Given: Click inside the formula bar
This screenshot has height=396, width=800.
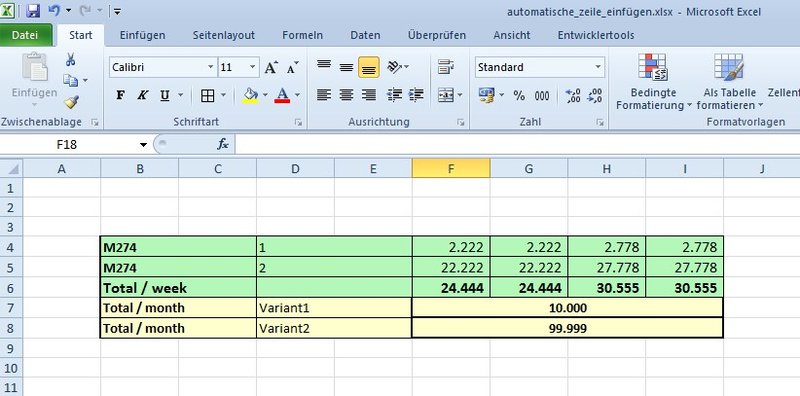Looking at the screenshot, I should point(517,145).
